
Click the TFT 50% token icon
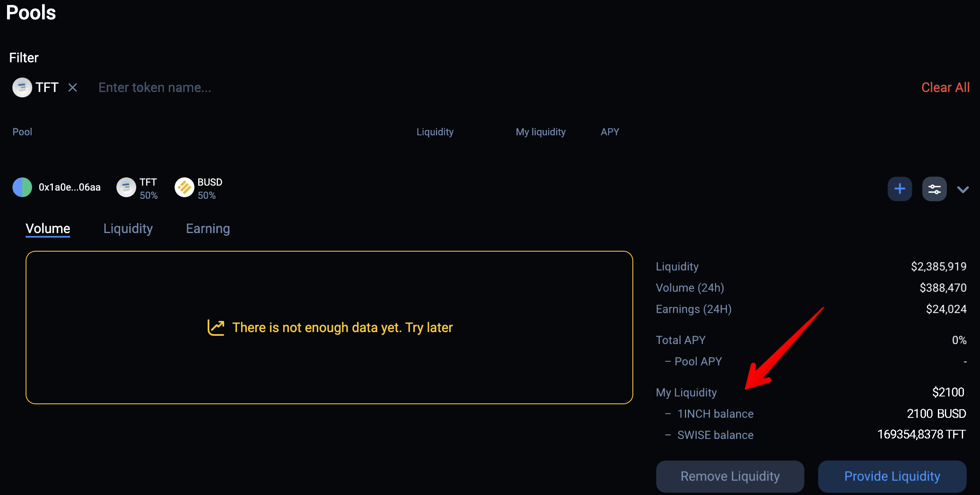click(126, 187)
